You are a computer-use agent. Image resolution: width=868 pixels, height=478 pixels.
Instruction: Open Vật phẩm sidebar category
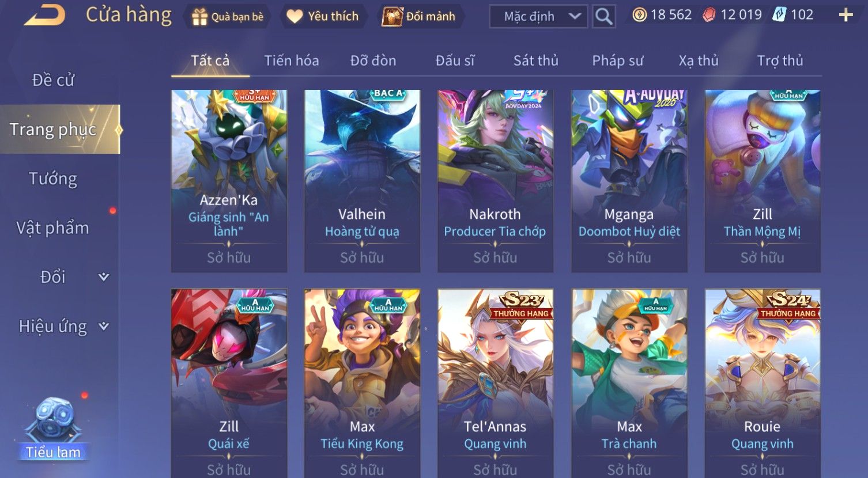(x=53, y=228)
